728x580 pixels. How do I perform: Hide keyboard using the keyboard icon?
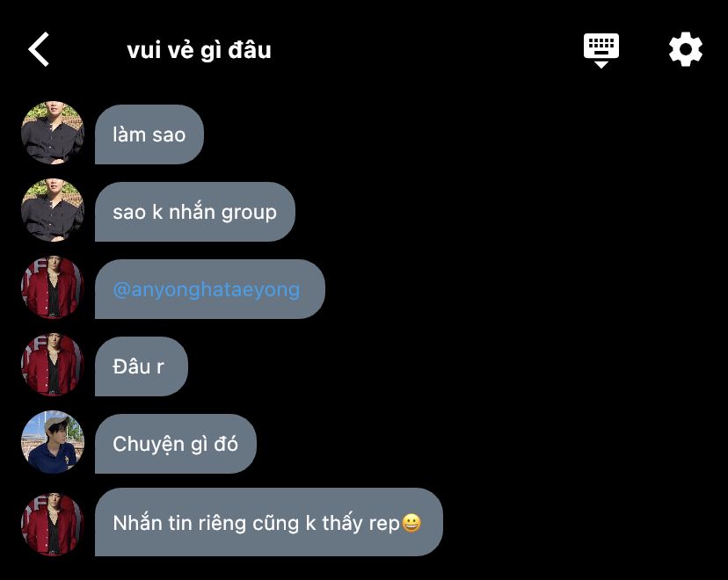[x=601, y=50]
